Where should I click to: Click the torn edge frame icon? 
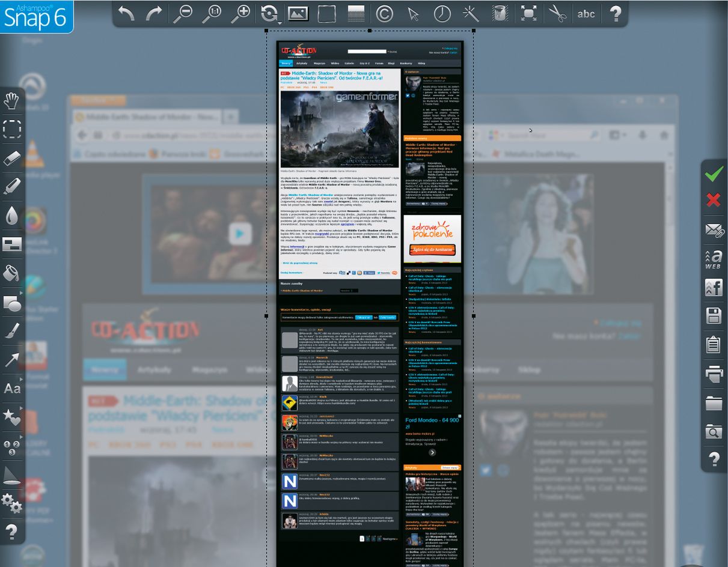pyautogui.click(x=326, y=13)
